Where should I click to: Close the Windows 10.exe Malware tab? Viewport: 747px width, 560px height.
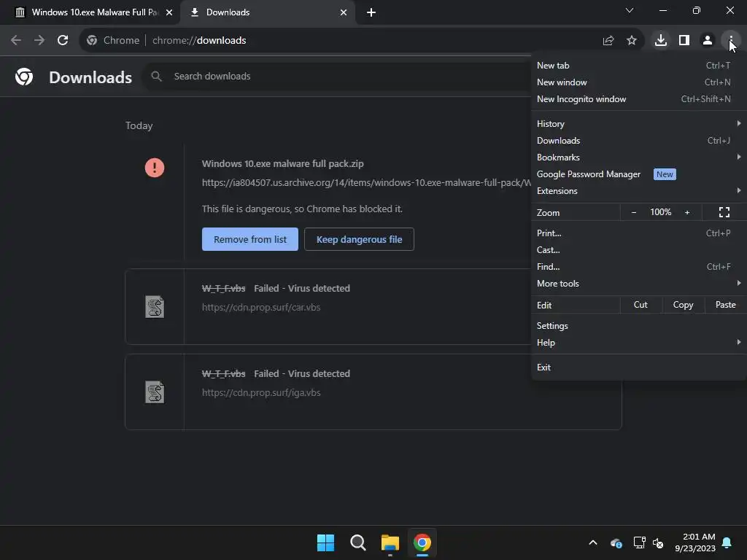point(169,12)
